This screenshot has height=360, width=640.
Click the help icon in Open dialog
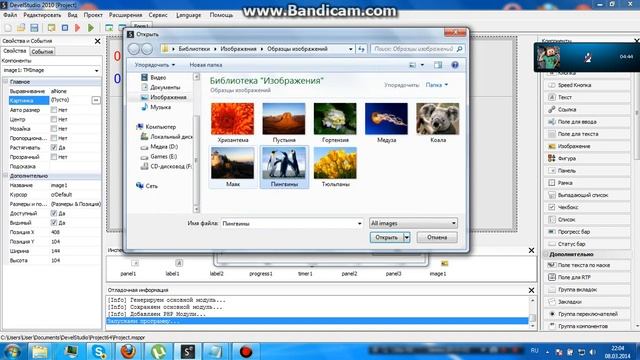pos(455,65)
